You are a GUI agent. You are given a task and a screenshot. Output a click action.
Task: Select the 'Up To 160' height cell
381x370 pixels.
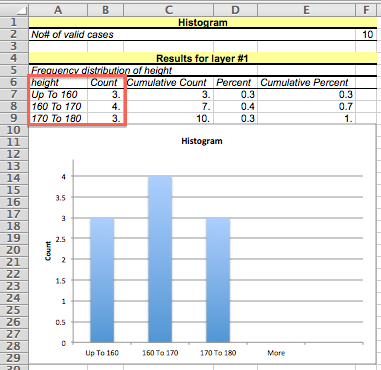click(58, 94)
